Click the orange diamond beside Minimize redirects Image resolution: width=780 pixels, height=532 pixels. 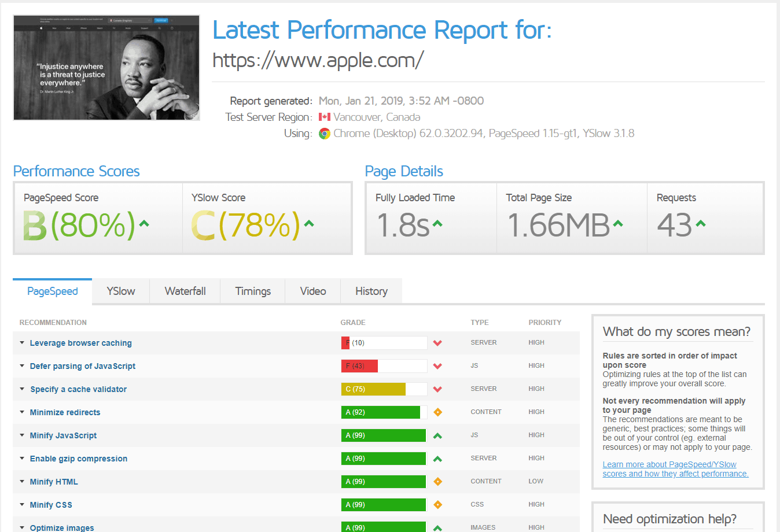tap(437, 412)
